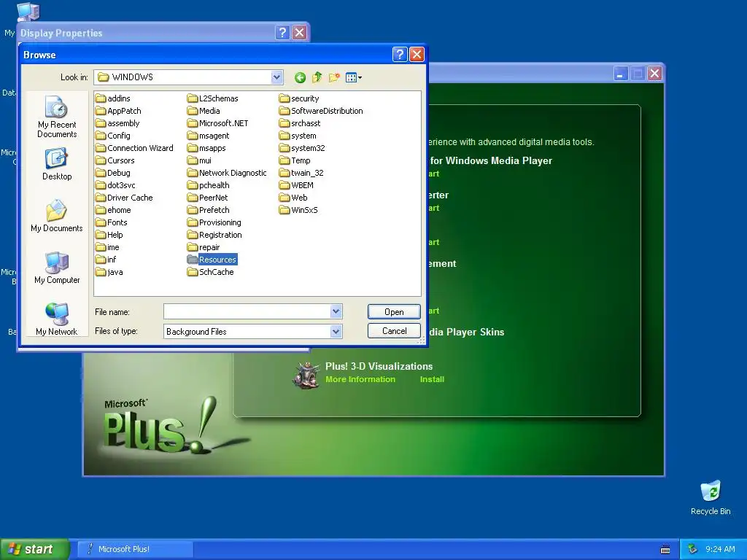Select the Web folder
747x560 pixels.
tap(293, 198)
